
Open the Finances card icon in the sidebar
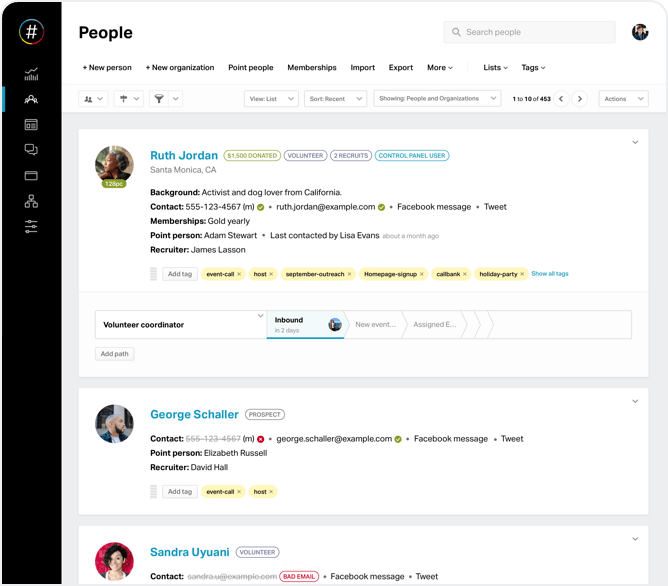pyautogui.click(x=31, y=175)
